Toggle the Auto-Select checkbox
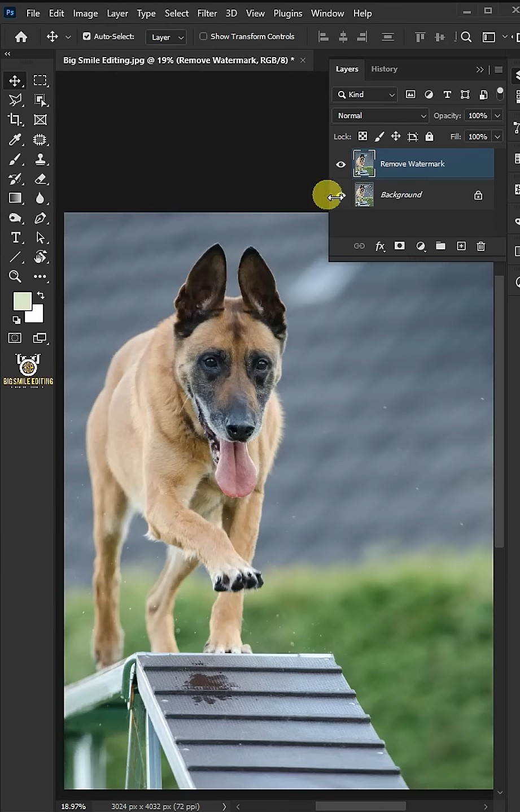The height and width of the screenshot is (812, 520). (x=86, y=36)
